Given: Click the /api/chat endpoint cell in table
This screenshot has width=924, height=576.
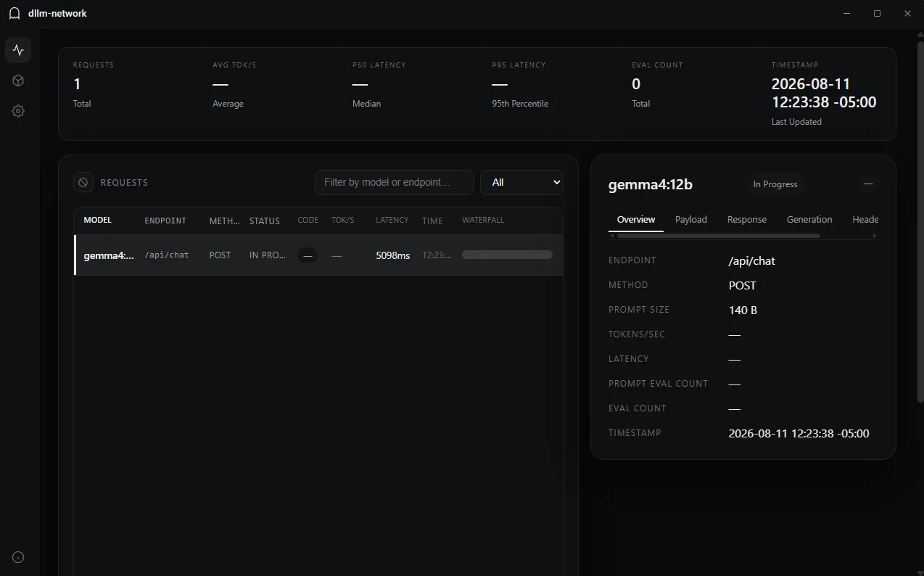Looking at the screenshot, I should pyautogui.click(x=167, y=255).
